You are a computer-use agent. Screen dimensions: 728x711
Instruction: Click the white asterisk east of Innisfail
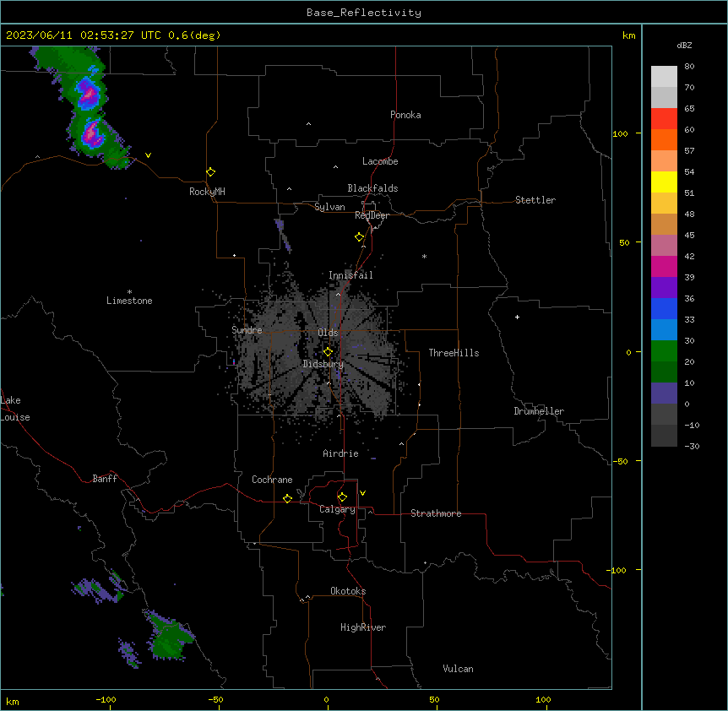point(424,256)
